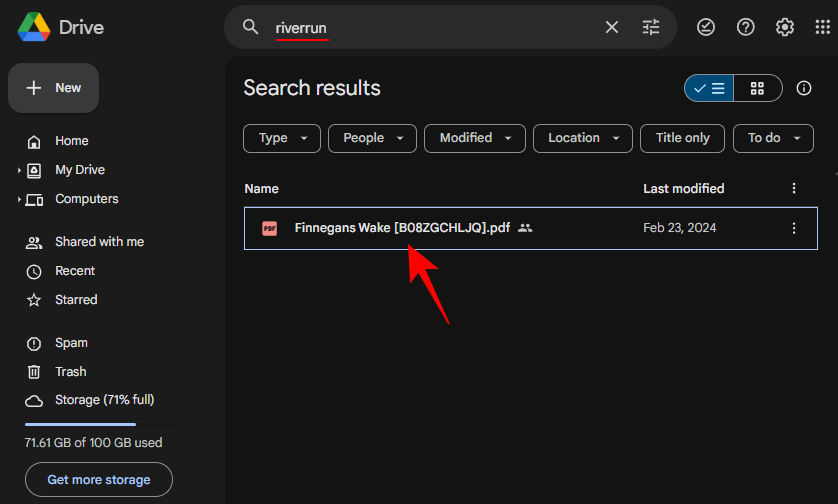Viewport: 838px width, 504px height.
Task: Click the Last modified column header
Action: point(684,189)
